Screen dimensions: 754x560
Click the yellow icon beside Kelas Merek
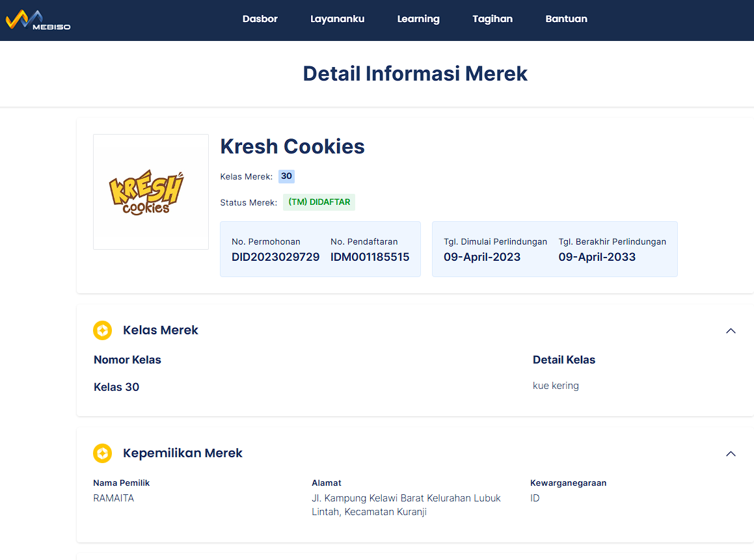102,330
